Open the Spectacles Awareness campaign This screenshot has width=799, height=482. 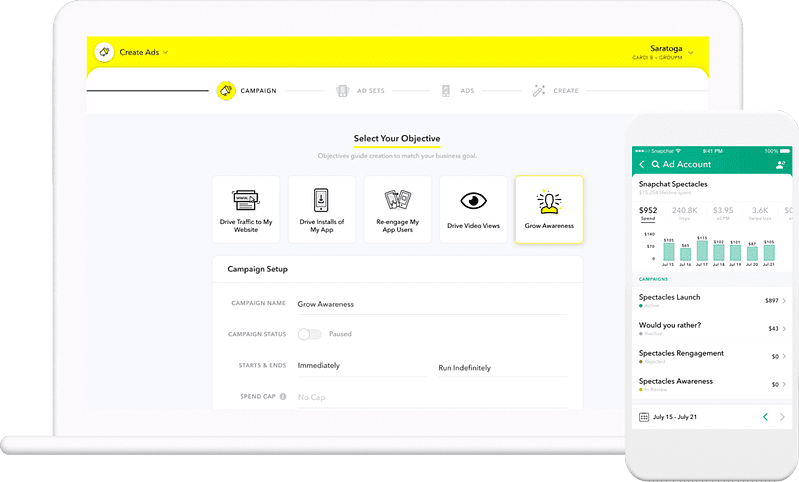coord(712,385)
